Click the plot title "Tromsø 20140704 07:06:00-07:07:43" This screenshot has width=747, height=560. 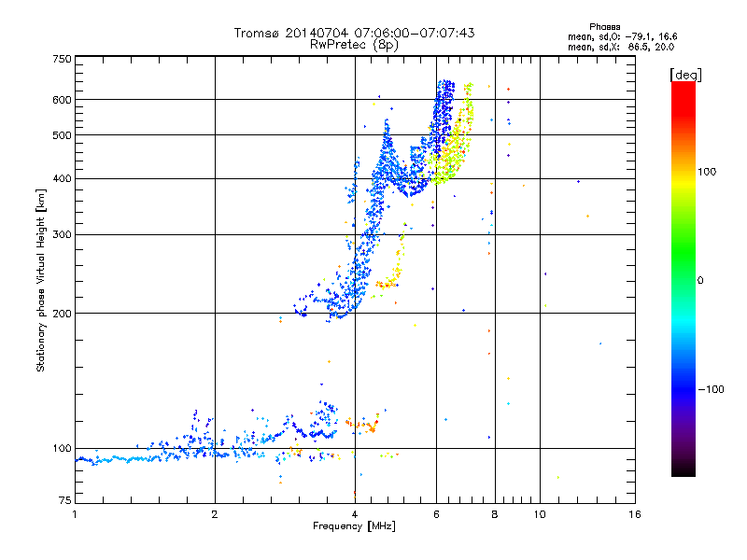tap(354, 33)
